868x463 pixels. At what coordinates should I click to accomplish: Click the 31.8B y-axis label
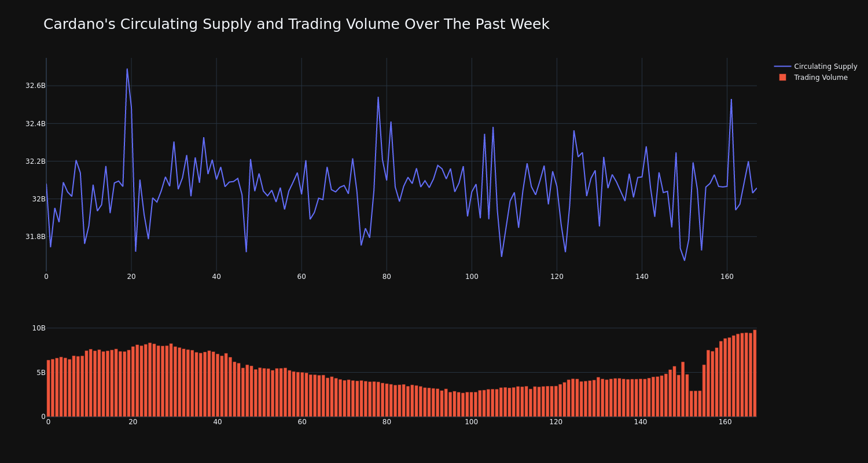(x=35, y=236)
